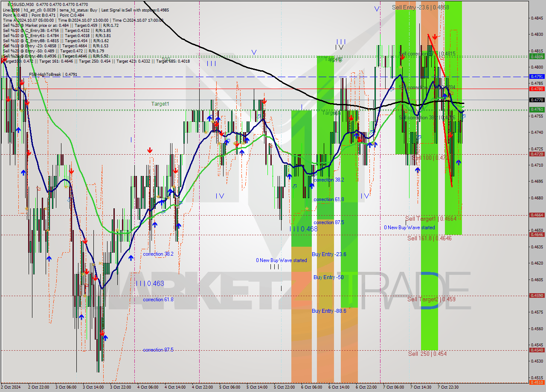Click the 0.4830 price scale value

click(x=537, y=35)
